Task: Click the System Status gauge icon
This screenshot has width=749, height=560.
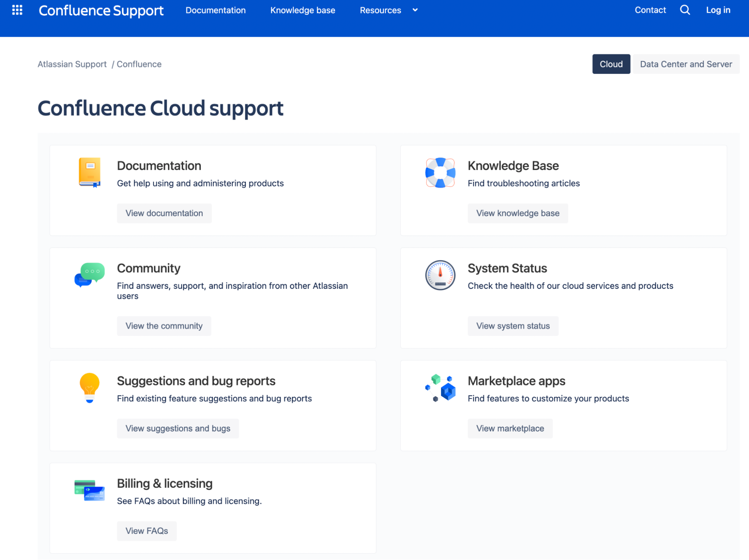Action: pos(440,275)
